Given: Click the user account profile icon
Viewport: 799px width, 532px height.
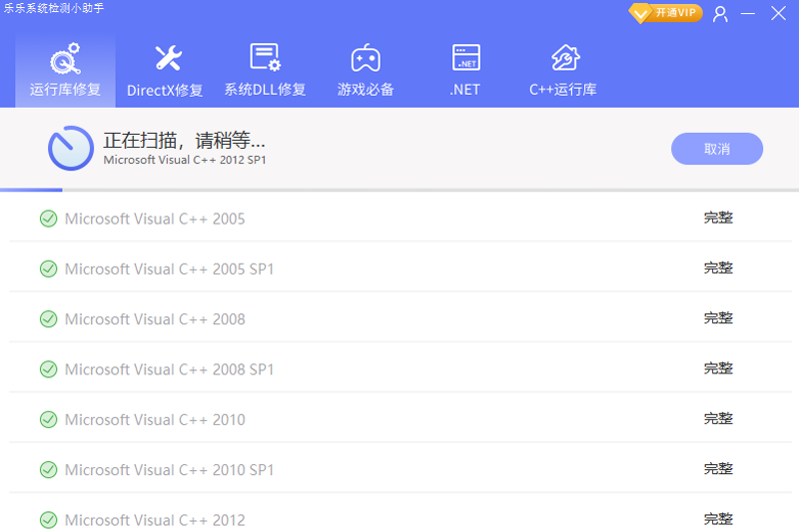Looking at the screenshot, I should 720,14.
